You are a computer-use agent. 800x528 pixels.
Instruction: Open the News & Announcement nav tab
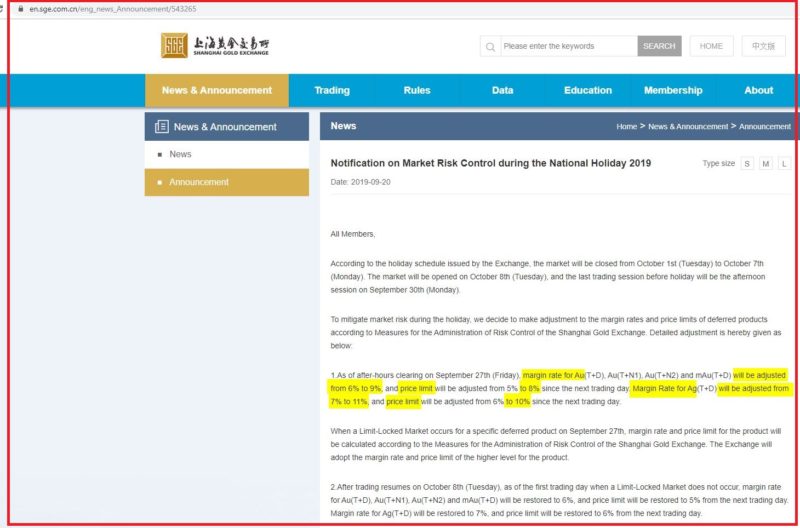[217, 90]
